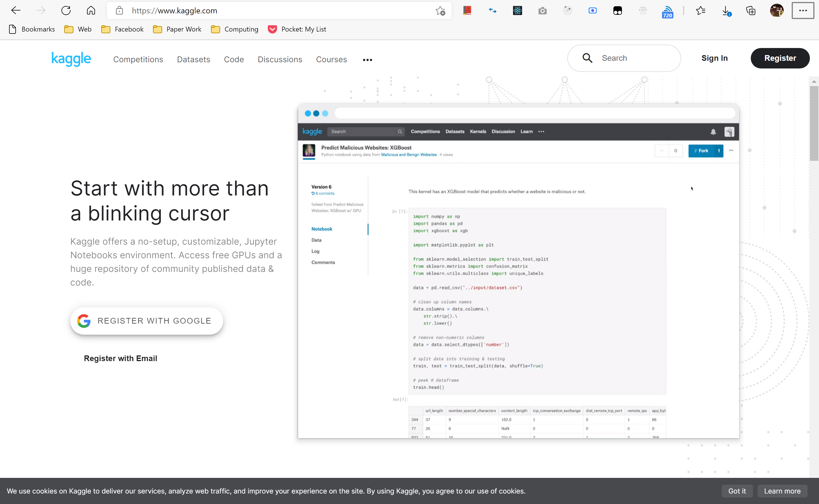This screenshot has height=504, width=819.
Task: View site info via the lock icon
Action: (x=119, y=11)
